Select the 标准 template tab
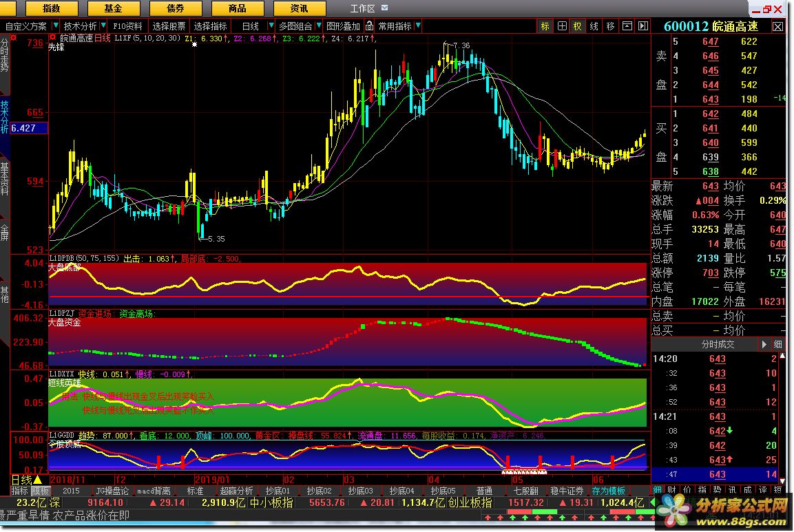 point(195,491)
